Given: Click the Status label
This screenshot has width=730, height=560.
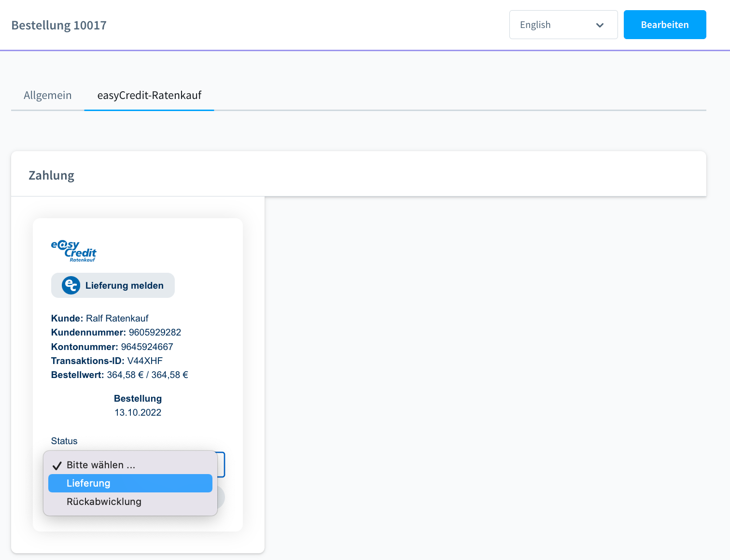Looking at the screenshot, I should (64, 441).
